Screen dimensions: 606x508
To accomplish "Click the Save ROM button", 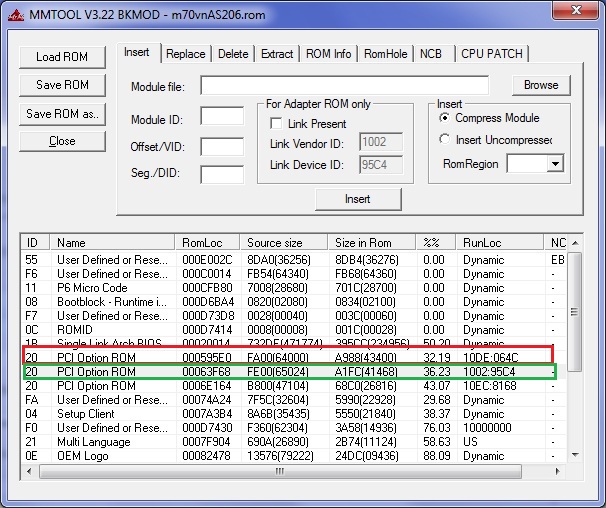I will click(x=62, y=85).
